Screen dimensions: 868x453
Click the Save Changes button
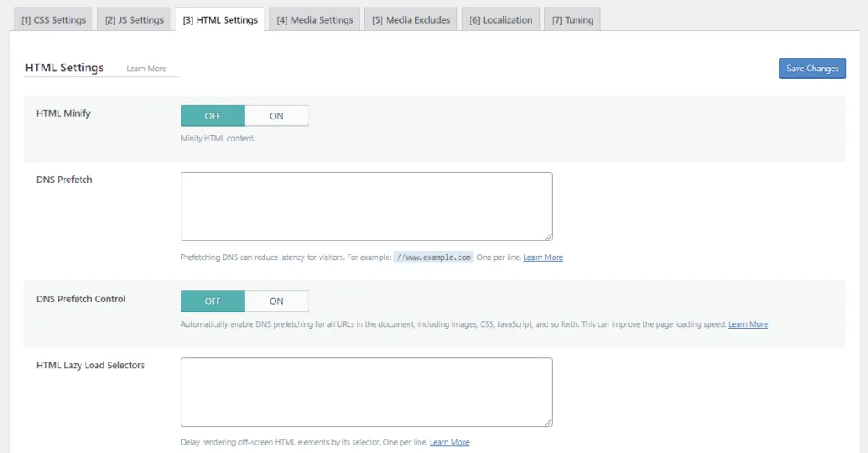812,69
